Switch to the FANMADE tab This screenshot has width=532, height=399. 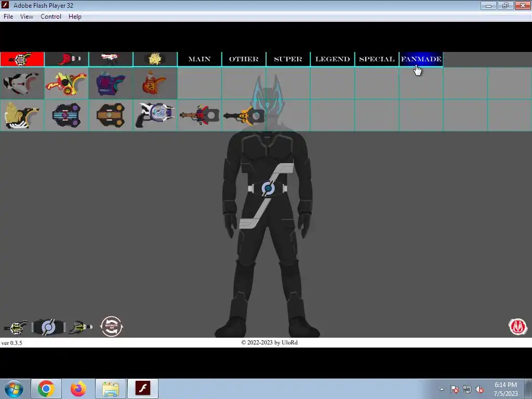pos(421,59)
